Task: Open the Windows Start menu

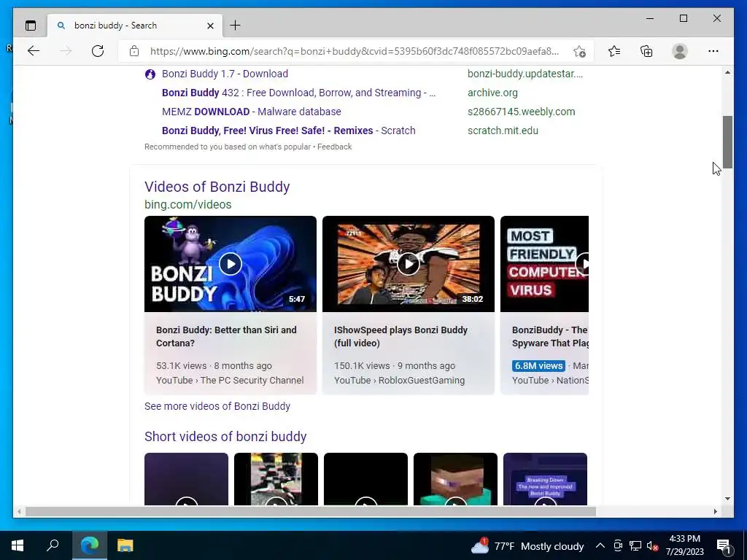Action: coord(18,545)
